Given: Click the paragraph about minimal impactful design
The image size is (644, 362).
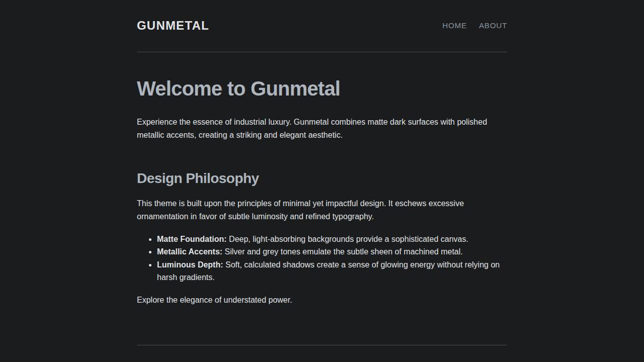Looking at the screenshot, I should point(300,210).
